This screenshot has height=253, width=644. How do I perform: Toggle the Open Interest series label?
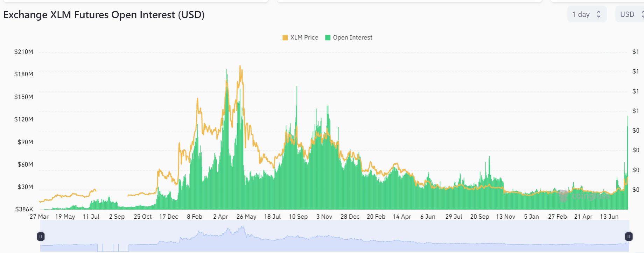(352, 37)
